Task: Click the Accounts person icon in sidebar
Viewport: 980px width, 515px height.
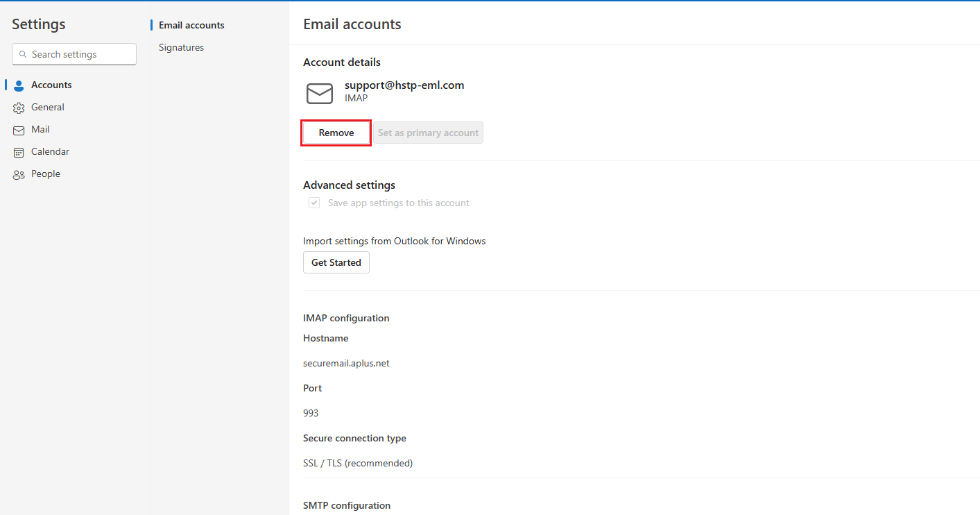Action: pos(19,85)
